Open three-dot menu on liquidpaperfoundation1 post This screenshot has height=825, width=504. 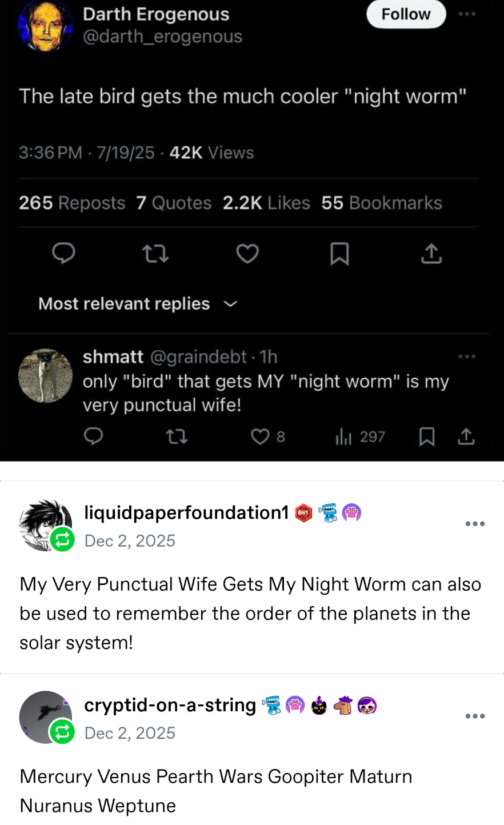pos(475,524)
